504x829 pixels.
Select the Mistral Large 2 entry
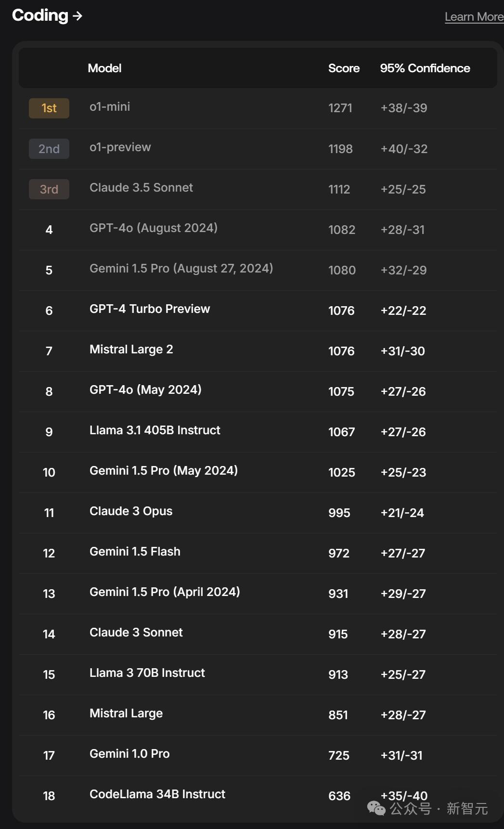coord(131,350)
